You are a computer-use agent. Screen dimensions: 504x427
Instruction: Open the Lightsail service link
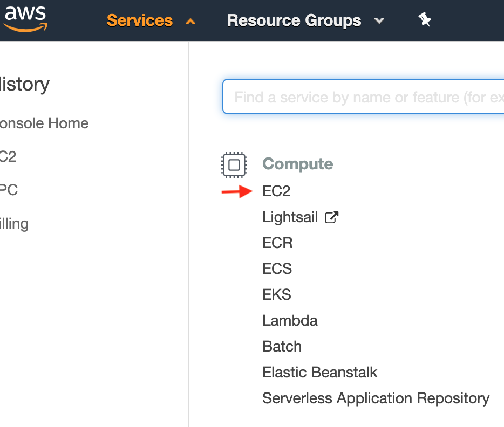click(290, 217)
